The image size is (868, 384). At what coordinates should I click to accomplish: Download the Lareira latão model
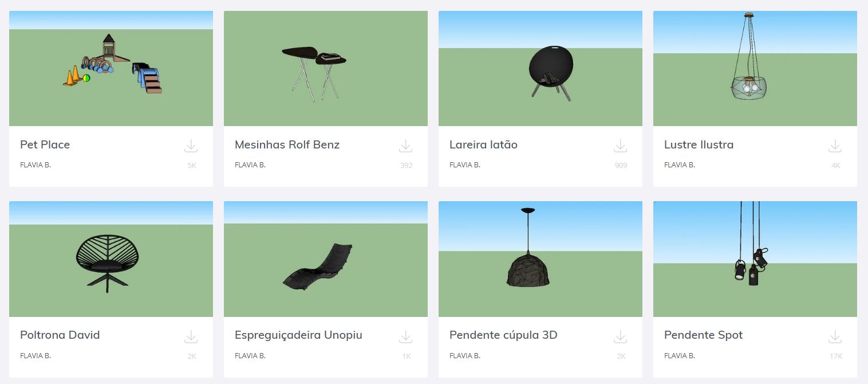(621, 146)
